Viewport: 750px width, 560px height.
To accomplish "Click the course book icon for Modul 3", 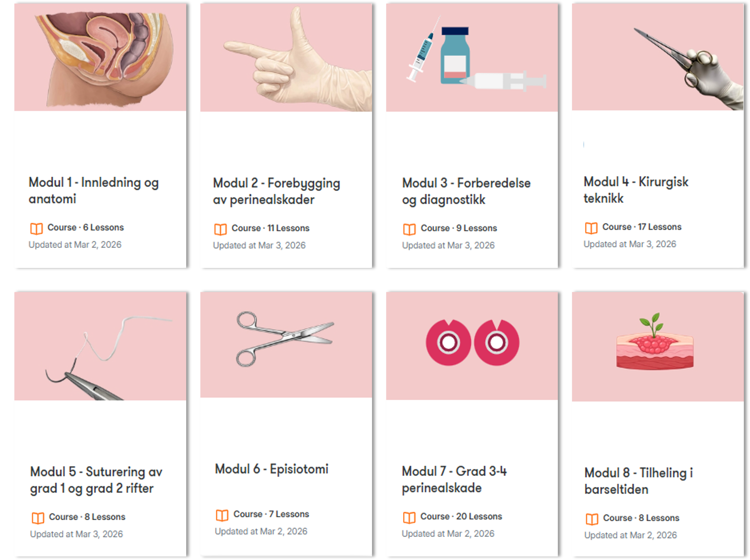I will [409, 229].
